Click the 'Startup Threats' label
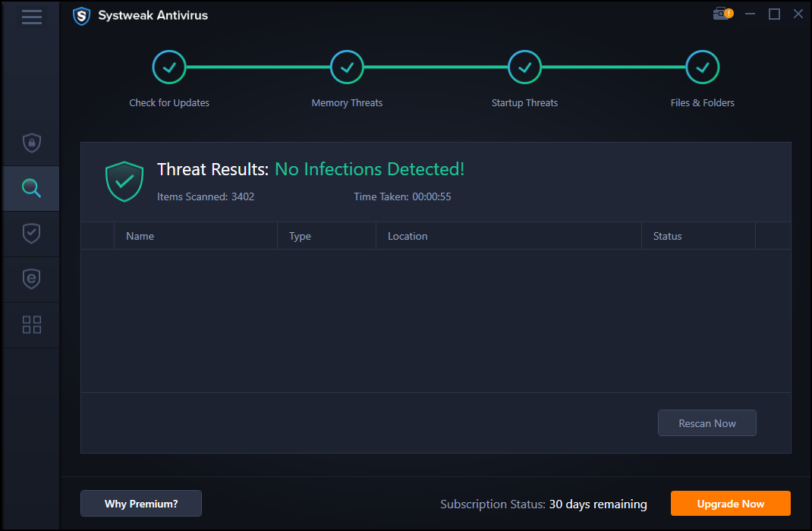The height and width of the screenshot is (531, 812). click(524, 103)
